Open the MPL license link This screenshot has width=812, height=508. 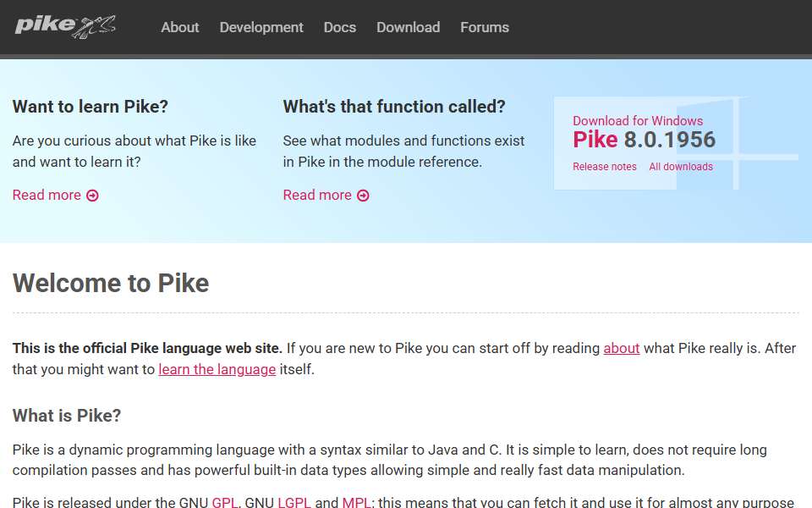pyautogui.click(x=356, y=502)
